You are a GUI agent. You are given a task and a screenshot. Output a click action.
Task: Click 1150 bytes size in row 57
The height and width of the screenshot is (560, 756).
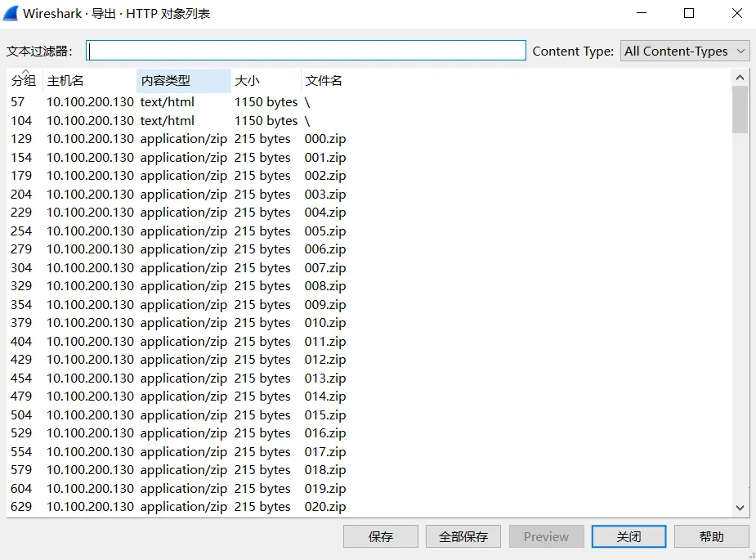[x=266, y=101]
